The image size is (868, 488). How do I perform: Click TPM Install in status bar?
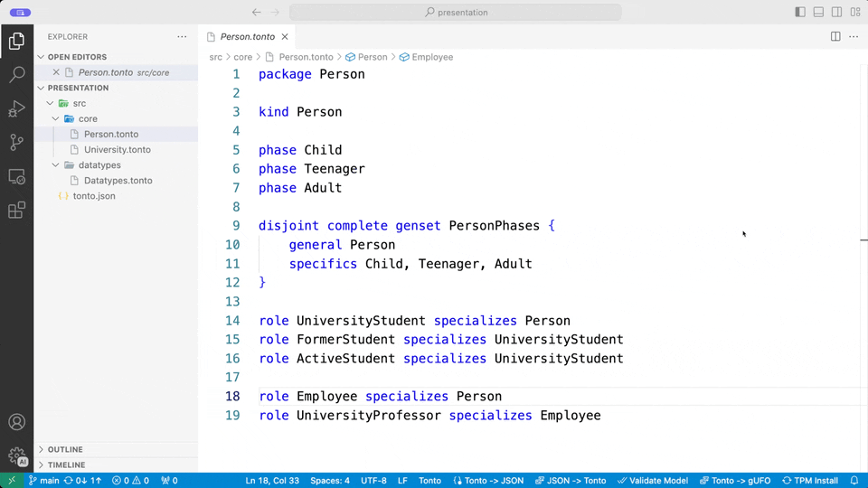click(810, 480)
